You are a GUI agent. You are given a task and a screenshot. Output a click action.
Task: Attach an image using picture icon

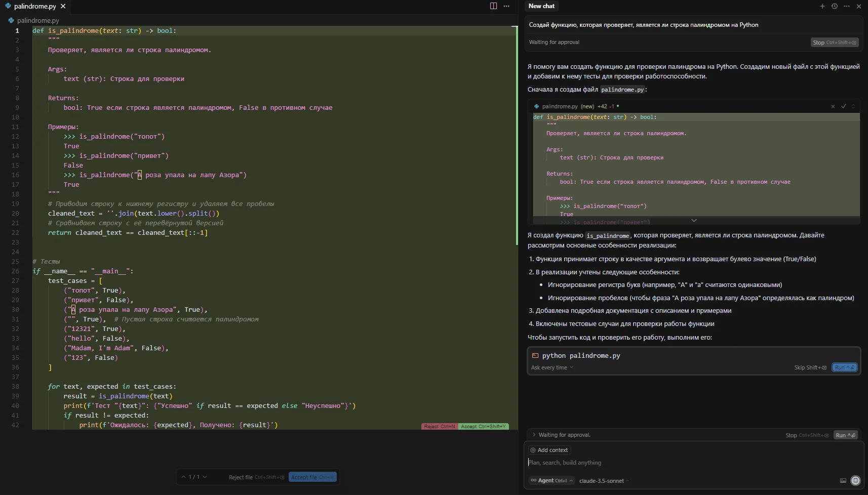843,481
